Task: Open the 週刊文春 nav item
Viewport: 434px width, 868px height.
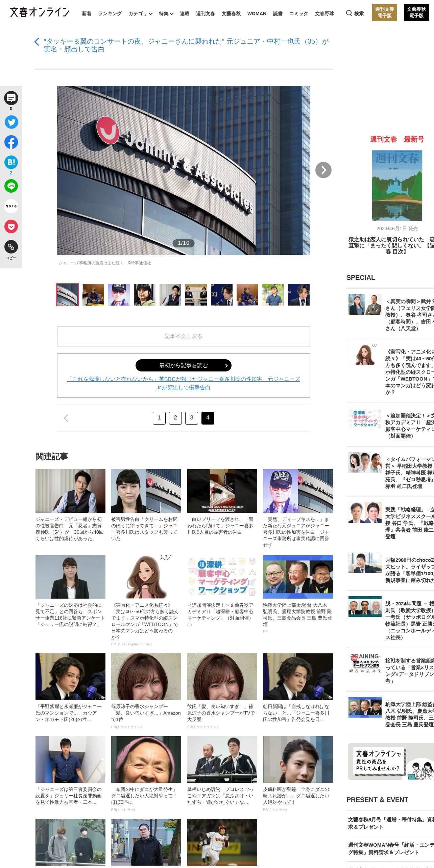Action: tap(206, 14)
